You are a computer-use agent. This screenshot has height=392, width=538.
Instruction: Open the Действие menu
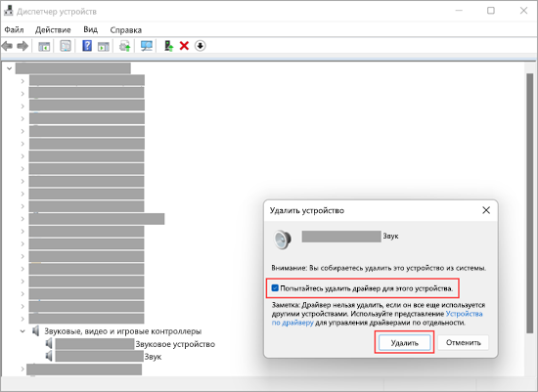(x=53, y=30)
